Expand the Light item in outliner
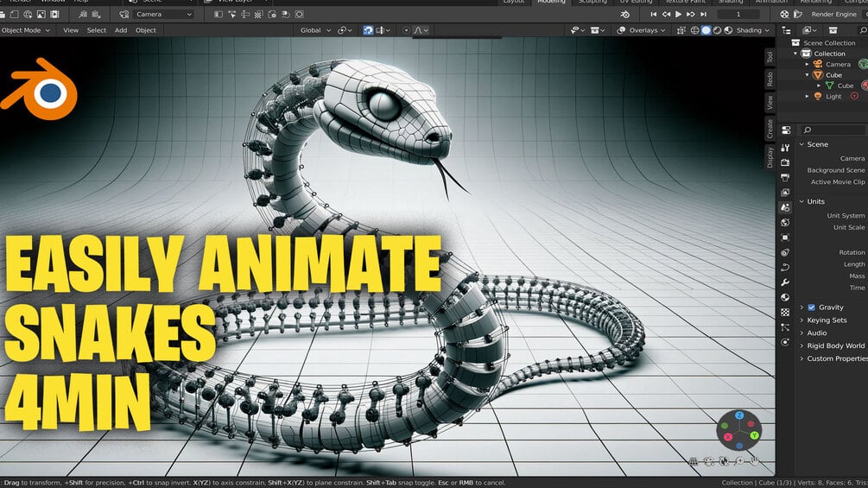This screenshot has height=488, width=868. click(x=807, y=96)
